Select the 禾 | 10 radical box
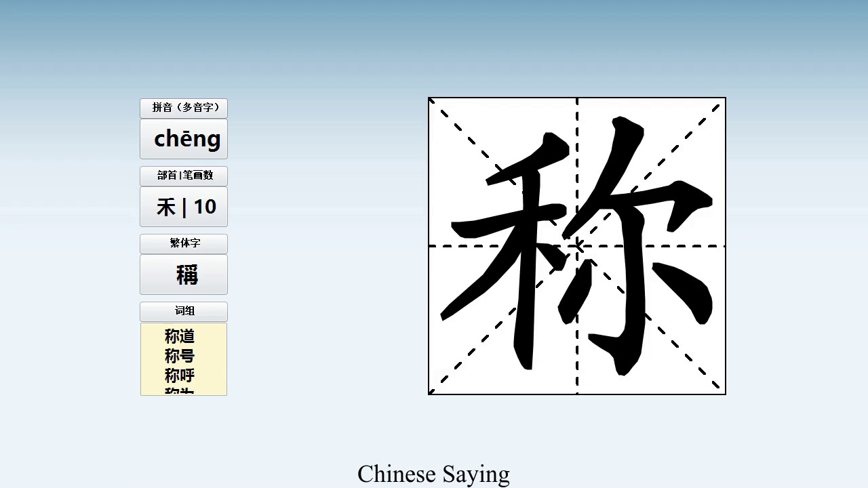The width and height of the screenshot is (868, 488). tap(184, 207)
